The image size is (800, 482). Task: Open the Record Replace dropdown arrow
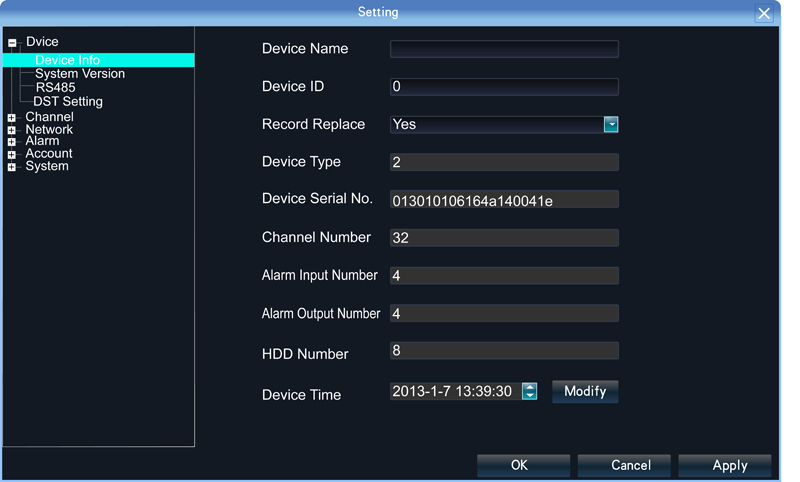coord(611,124)
